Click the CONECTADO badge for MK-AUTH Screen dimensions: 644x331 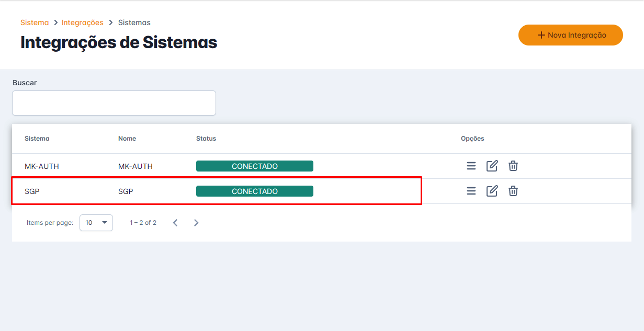click(x=255, y=166)
